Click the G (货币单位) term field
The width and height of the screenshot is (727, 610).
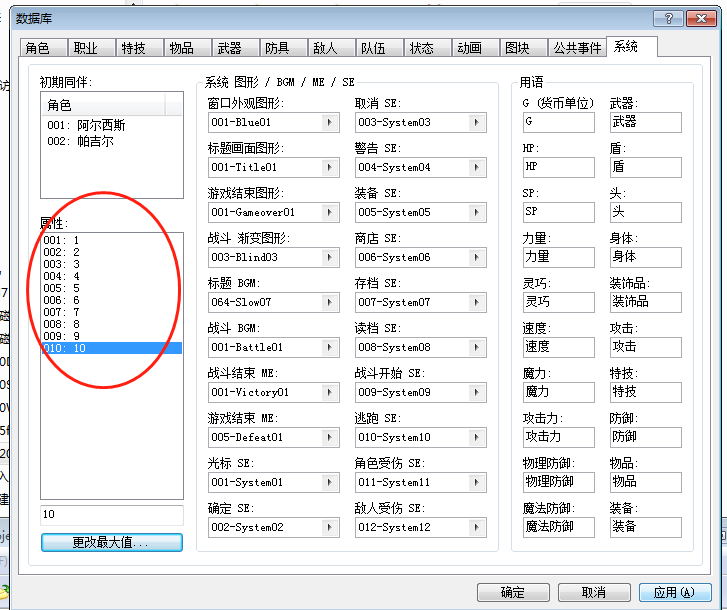[x=558, y=122]
